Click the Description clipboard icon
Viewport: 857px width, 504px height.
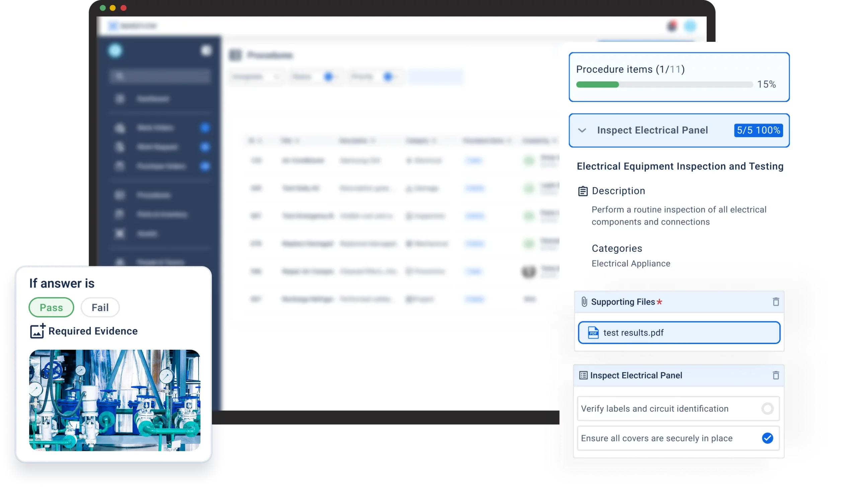(582, 191)
